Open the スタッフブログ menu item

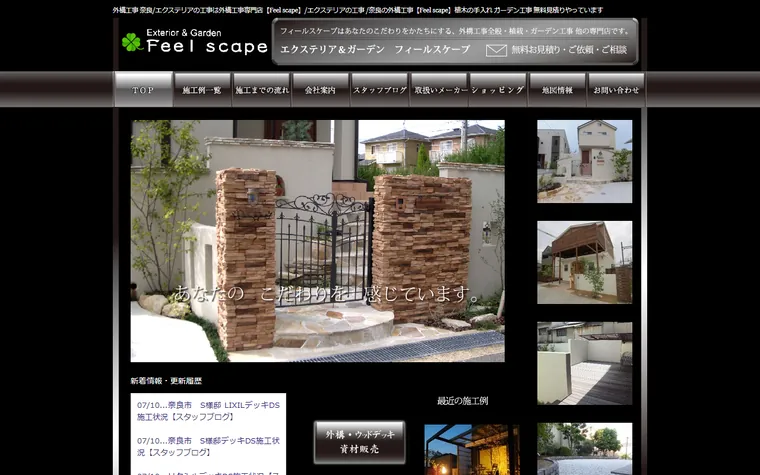pyautogui.click(x=380, y=90)
